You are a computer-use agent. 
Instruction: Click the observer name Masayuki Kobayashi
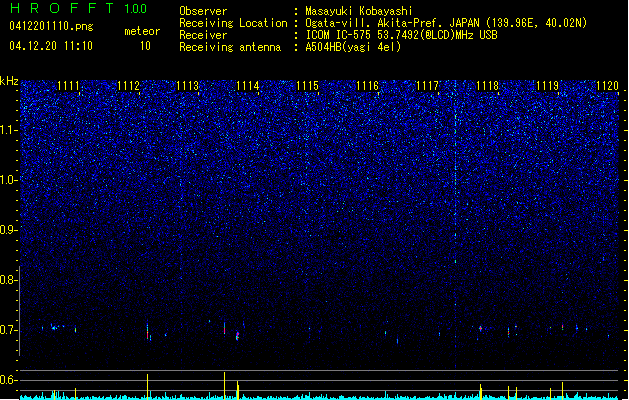coord(359,11)
